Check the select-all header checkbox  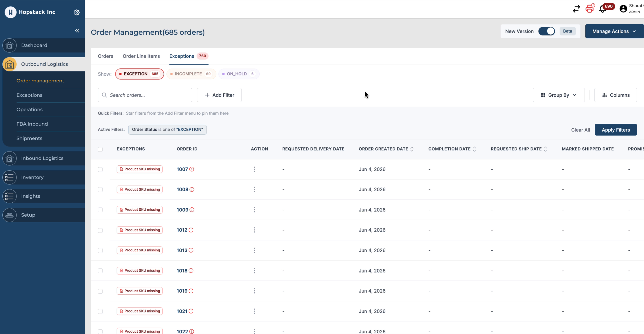pos(100,149)
